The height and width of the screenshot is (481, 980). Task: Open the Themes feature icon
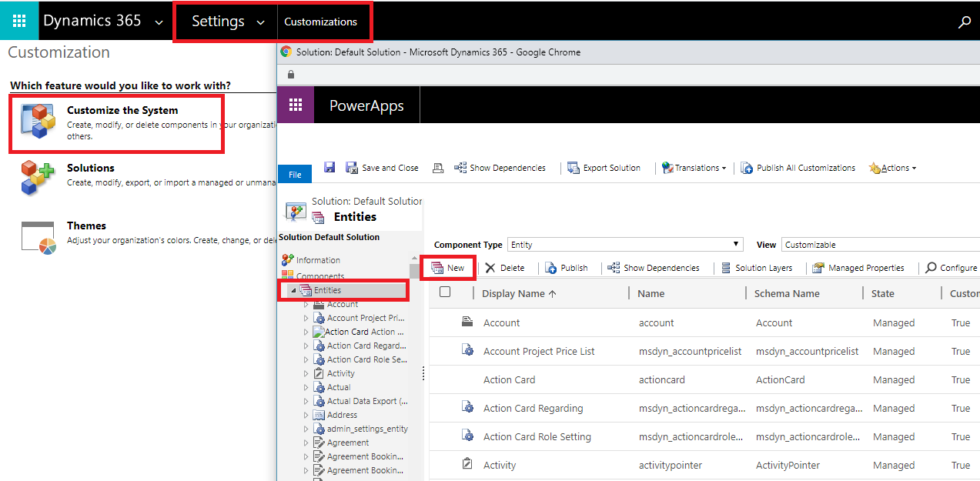point(38,237)
